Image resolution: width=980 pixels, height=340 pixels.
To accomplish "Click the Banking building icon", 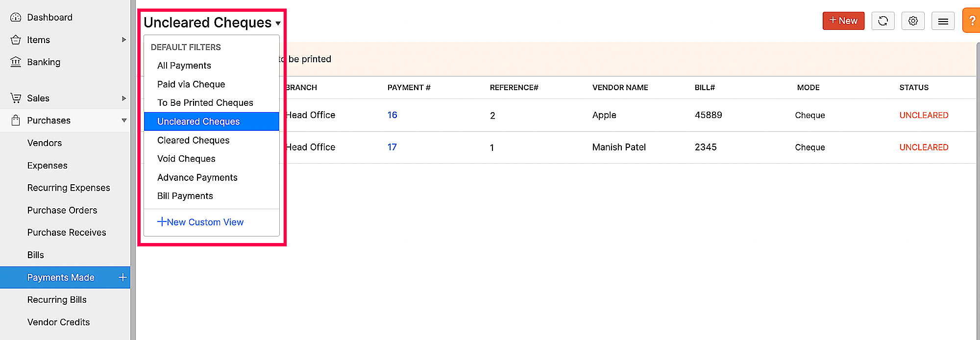I will coord(16,62).
